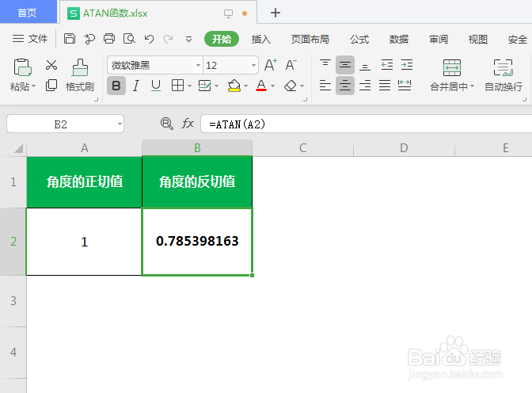Align text to bottom

click(x=365, y=65)
